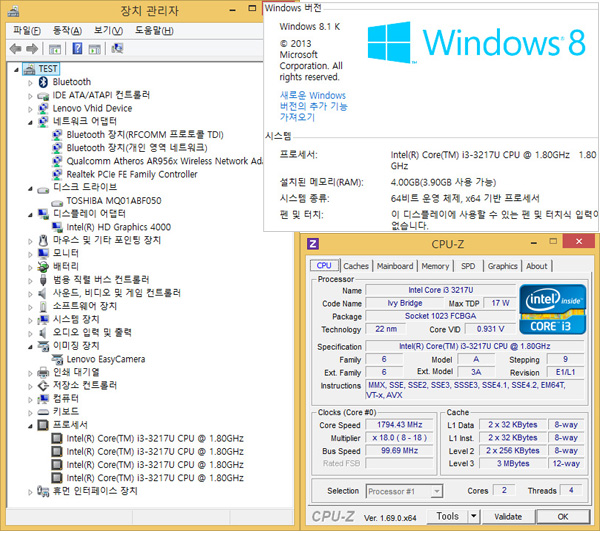The height and width of the screenshot is (533, 600).
Task: Click the Device Manager title bar icon
Action: (x=13, y=11)
